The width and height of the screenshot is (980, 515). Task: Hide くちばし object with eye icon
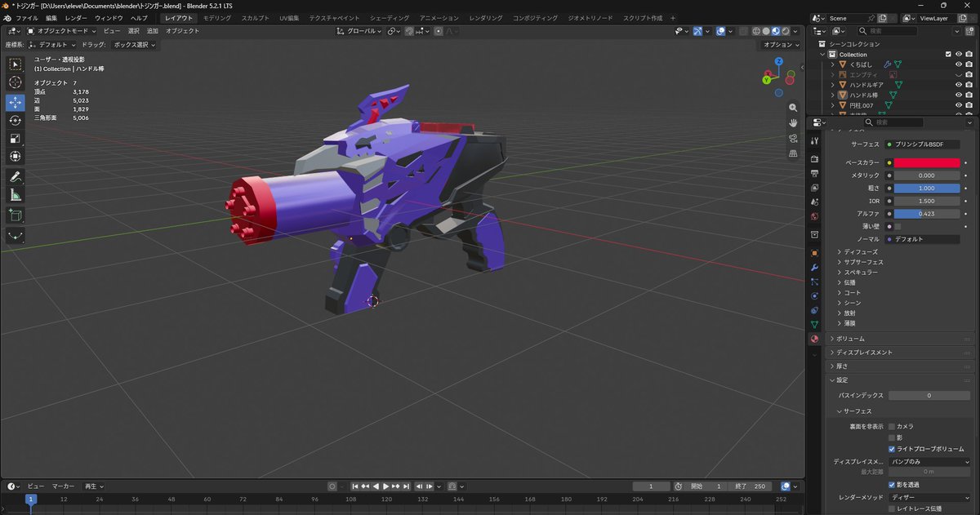coord(959,64)
